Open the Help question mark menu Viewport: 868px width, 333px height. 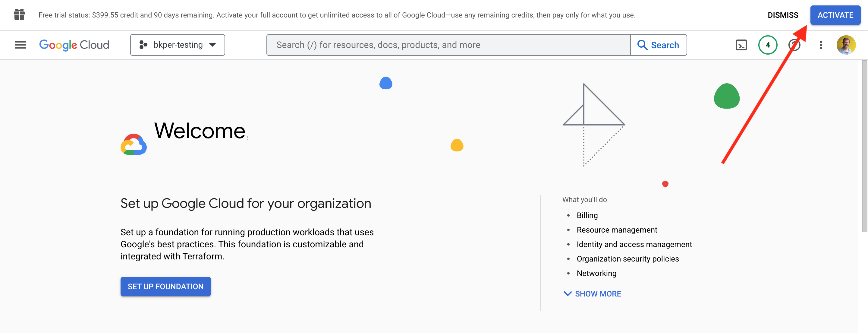click(x=794, y=45)
